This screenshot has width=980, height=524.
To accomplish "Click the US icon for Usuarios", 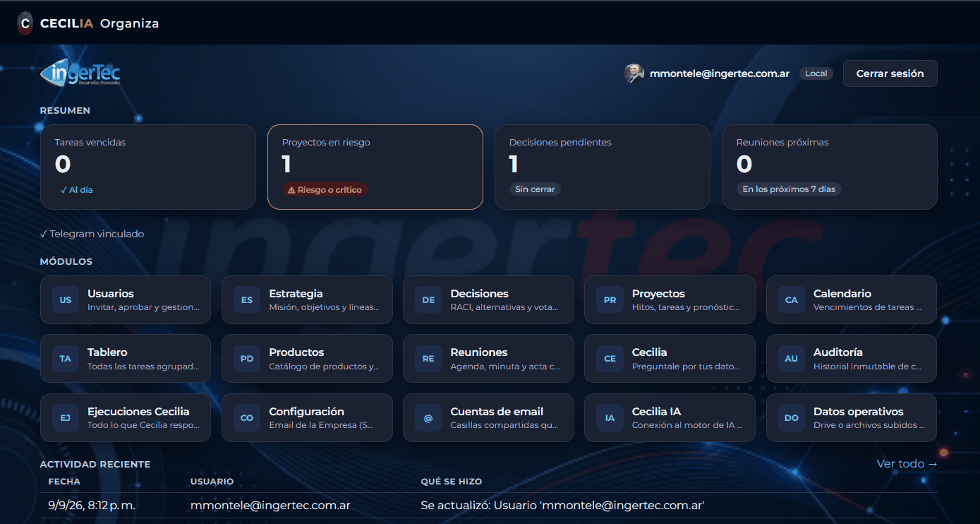I will [66, 299].
